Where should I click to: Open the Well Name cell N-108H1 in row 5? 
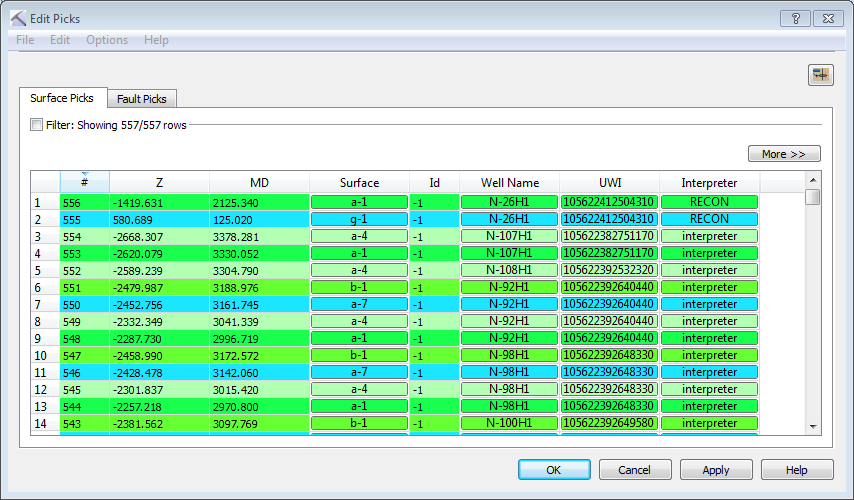[x=509, y=270]
